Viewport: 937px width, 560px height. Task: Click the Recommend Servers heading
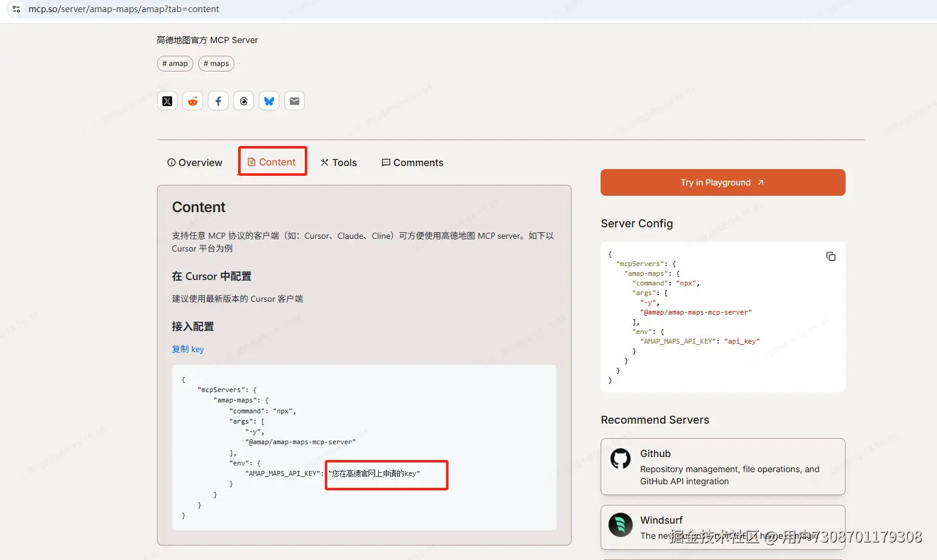(x=655, y=420)
